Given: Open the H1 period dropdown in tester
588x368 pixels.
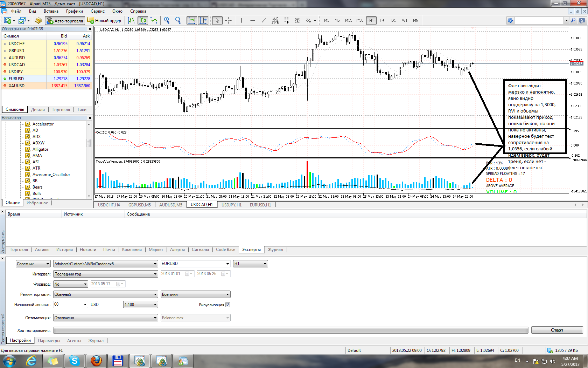Looking at the screenshot, I should (x=251, y=264).
